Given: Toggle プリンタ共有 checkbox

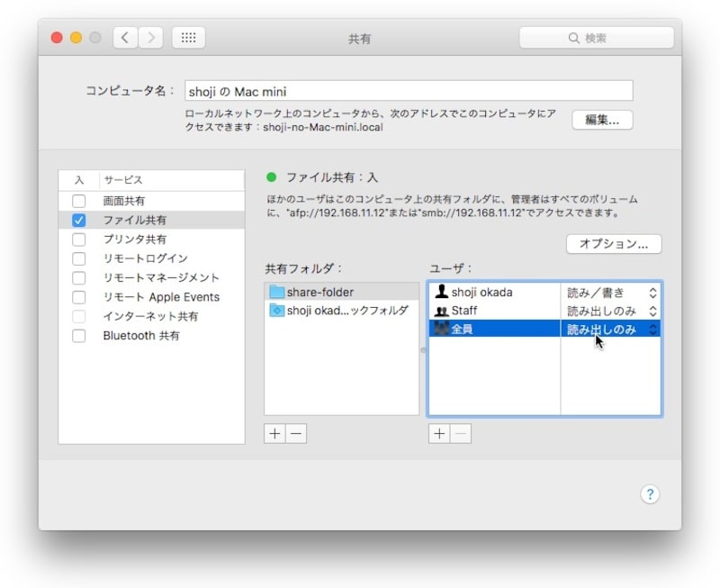Looking at the screenshot, I should click(79, 240).
